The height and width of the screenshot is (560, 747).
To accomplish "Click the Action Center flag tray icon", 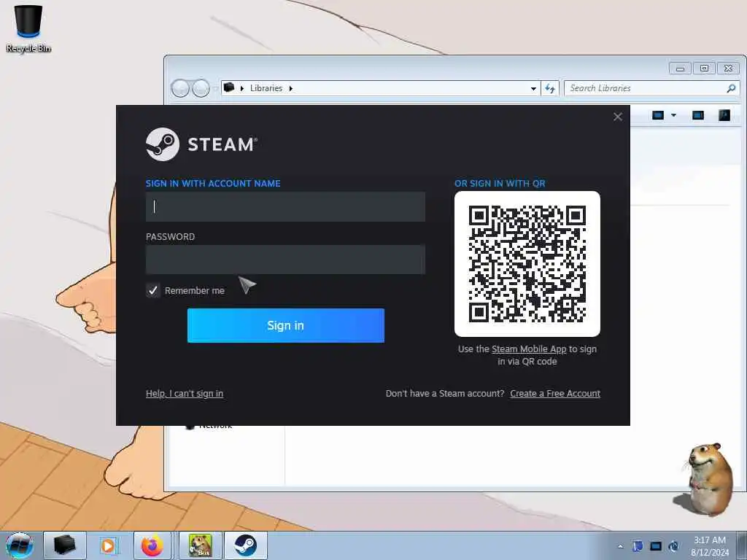I will click(x=638, y=546).
